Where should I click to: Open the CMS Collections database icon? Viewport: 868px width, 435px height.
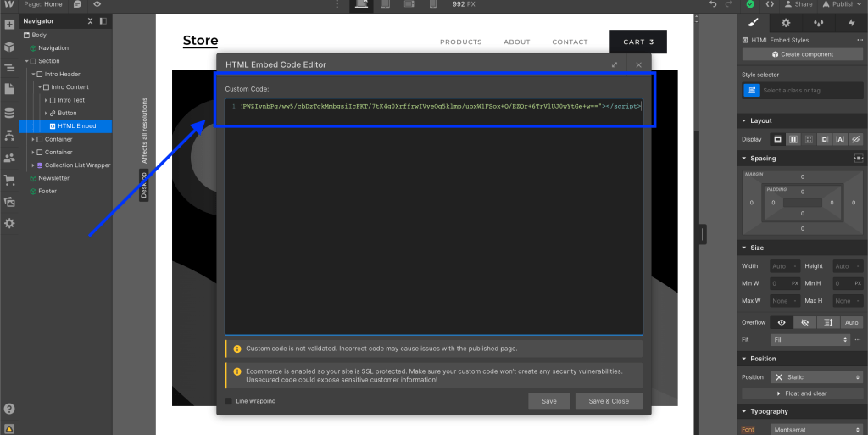9,113
